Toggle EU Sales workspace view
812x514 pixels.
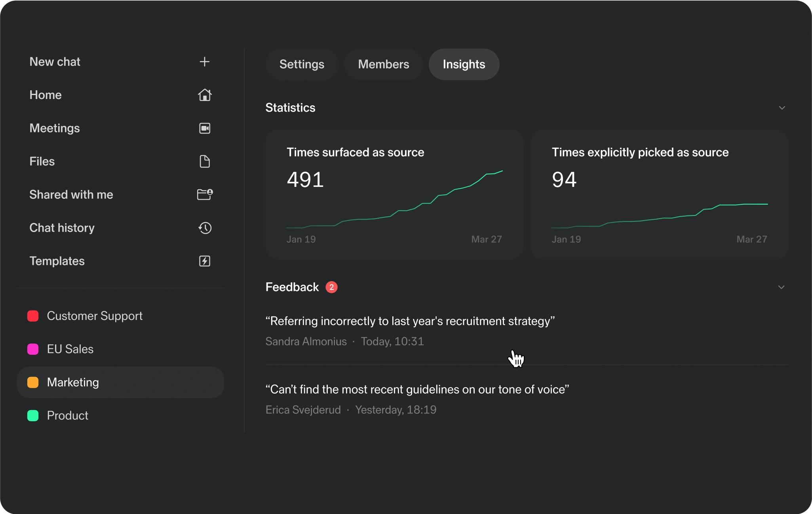pos(70,349)
